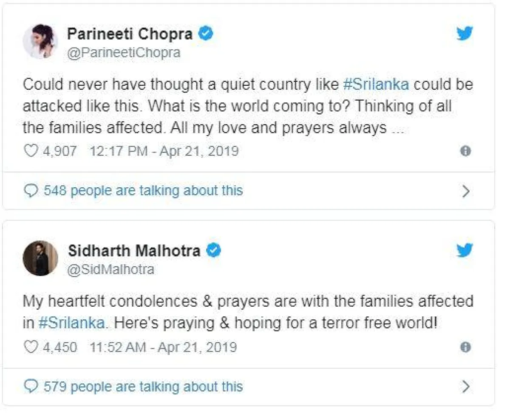This screenshot has height=420, width=510.
Task: Open Parineeti Chopra's profile picture
Action: click(x=40, y=41)
